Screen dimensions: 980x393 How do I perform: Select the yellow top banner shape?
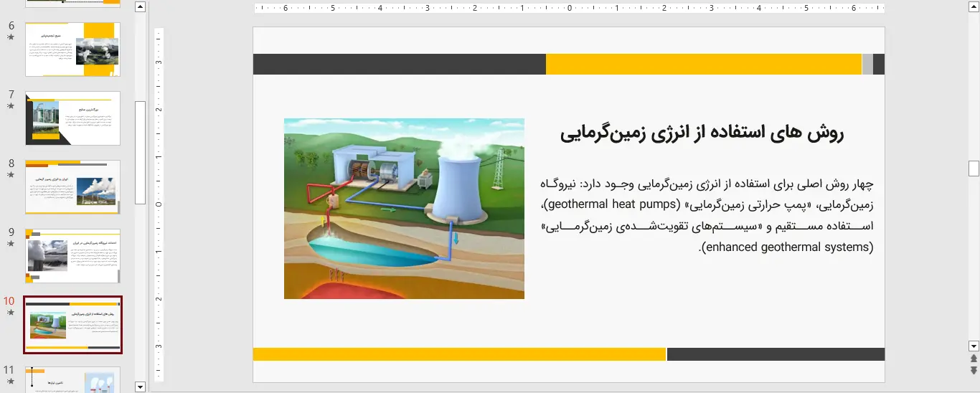click(x=704, y=64)
